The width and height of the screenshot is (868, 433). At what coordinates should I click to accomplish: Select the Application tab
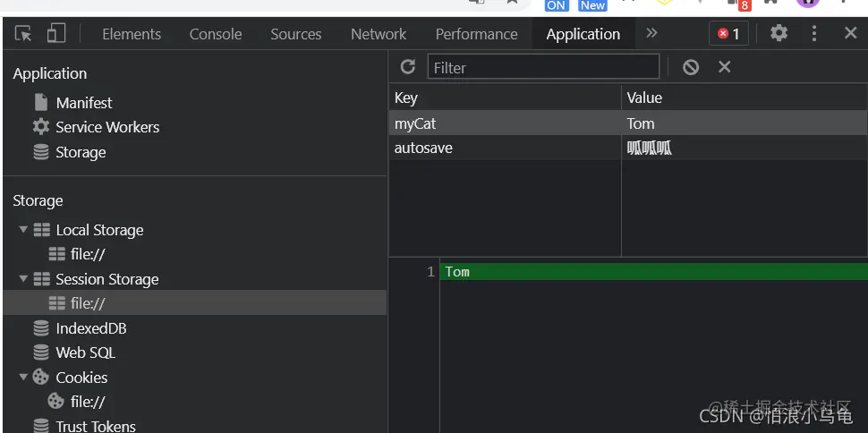pos(583,34)
